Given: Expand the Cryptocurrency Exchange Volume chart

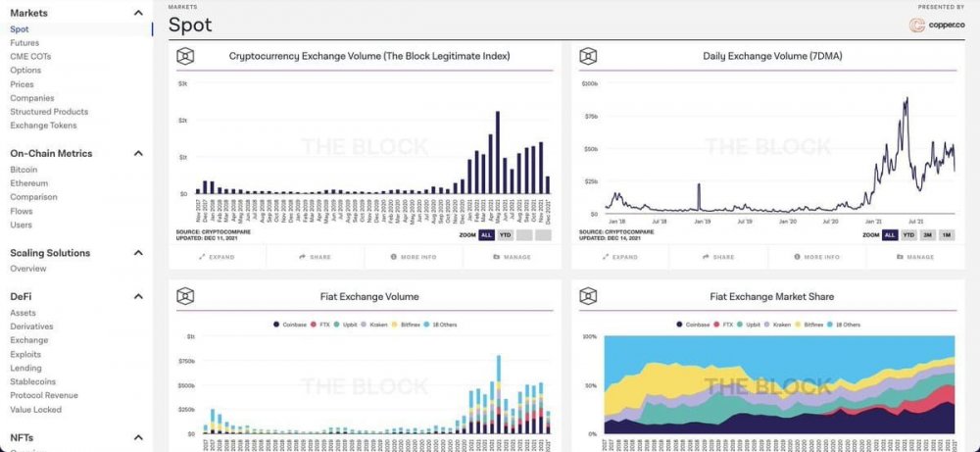Looking at the screenshot, I should [217, 257].
